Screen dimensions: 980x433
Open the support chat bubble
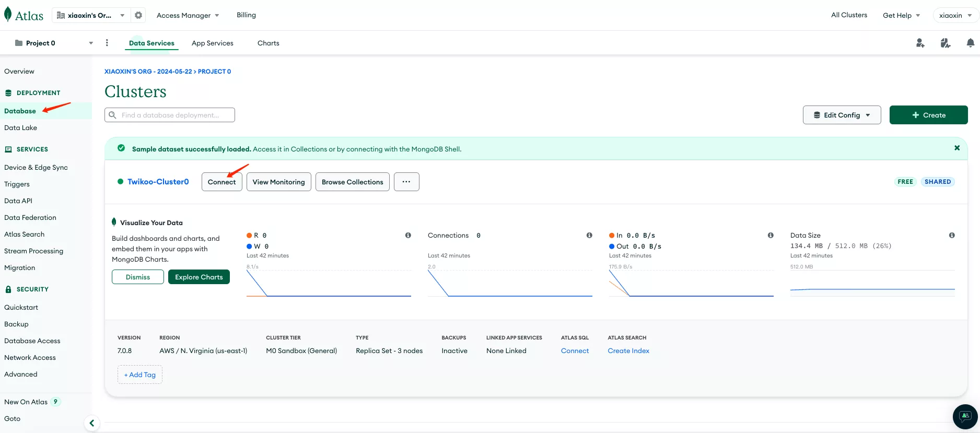965,416
